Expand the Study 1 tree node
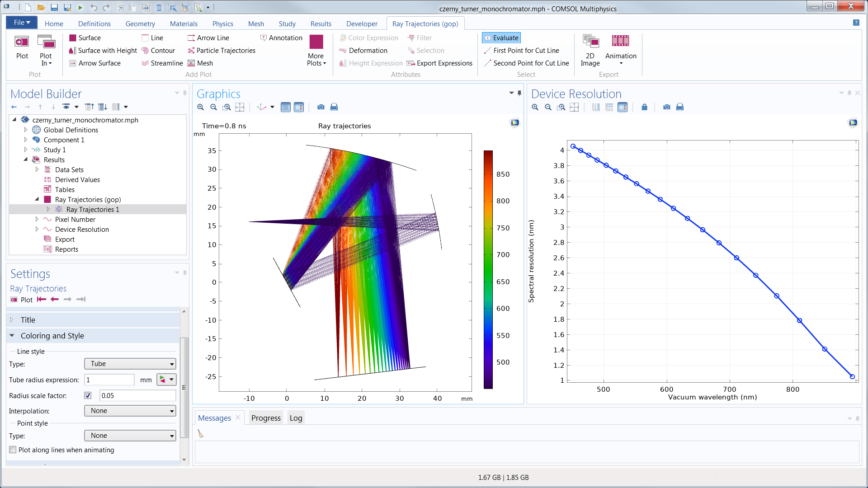The image size is (868, 488). pos(26,150)
